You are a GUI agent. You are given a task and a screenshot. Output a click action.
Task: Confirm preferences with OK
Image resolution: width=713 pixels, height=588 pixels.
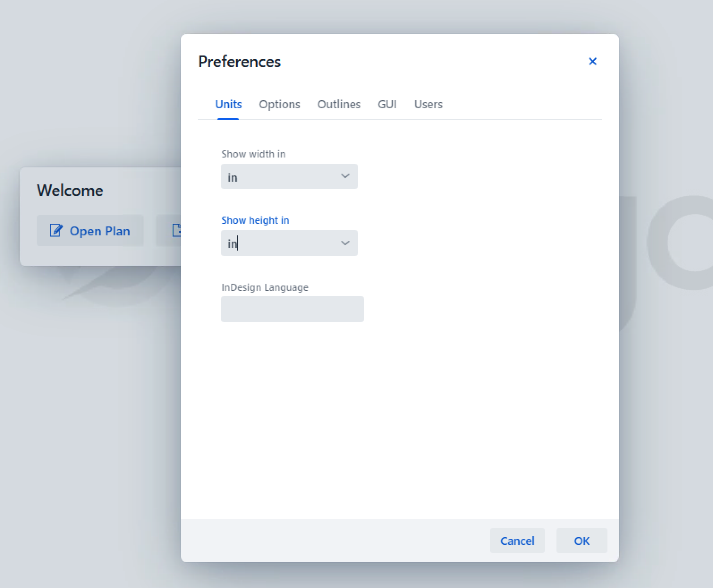581,541
